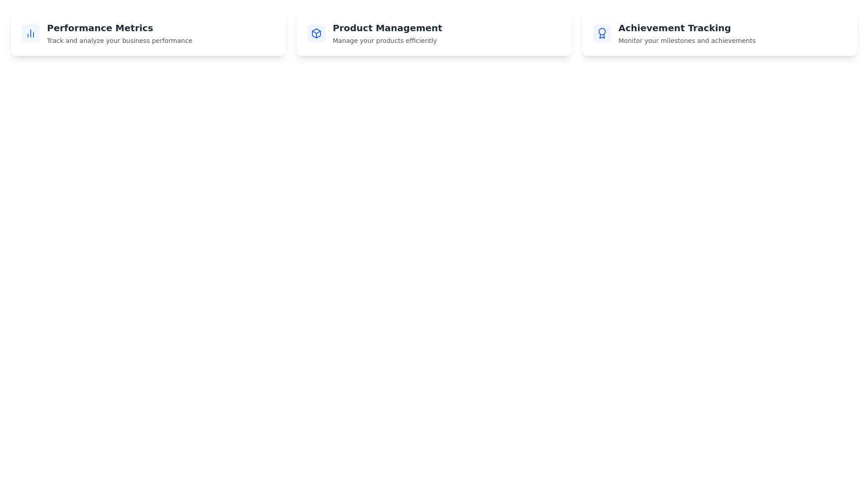Click the badge icon beside Achievement Tracking title
The image size is (868, 488).
tap(602, 33)
